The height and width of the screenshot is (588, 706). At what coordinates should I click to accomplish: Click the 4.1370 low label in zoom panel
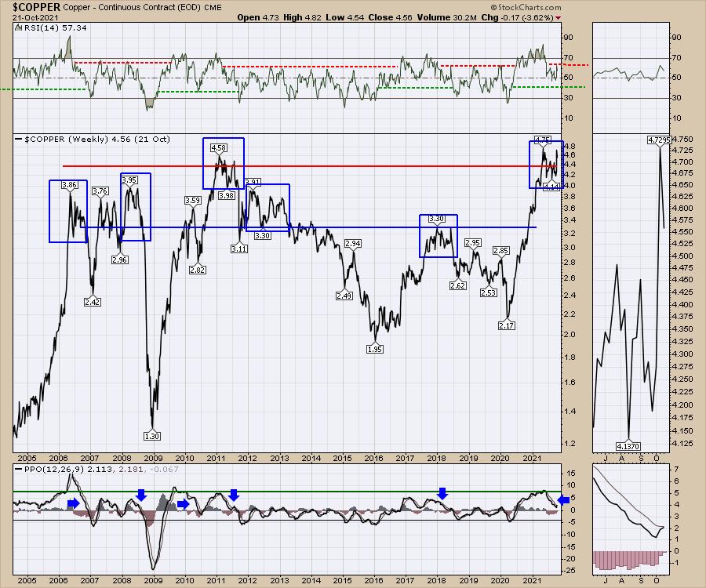(x=629, y=444)
